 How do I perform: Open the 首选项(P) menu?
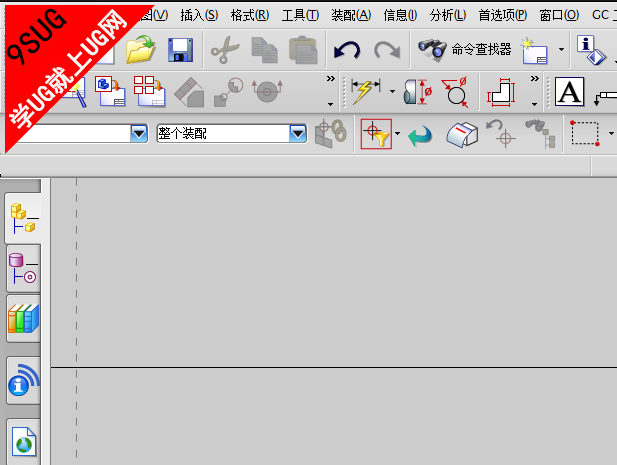click(x=502, y=15)
